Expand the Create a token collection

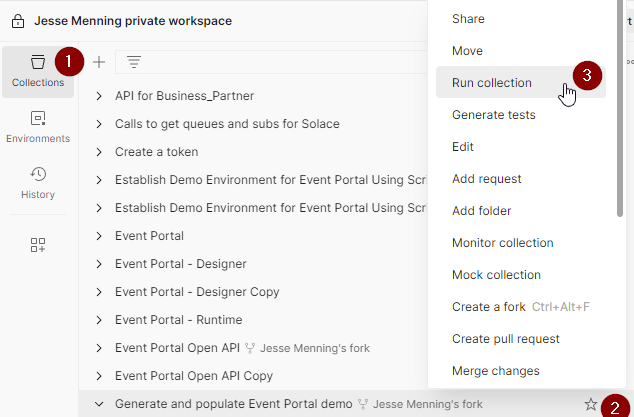click(99, 152)
